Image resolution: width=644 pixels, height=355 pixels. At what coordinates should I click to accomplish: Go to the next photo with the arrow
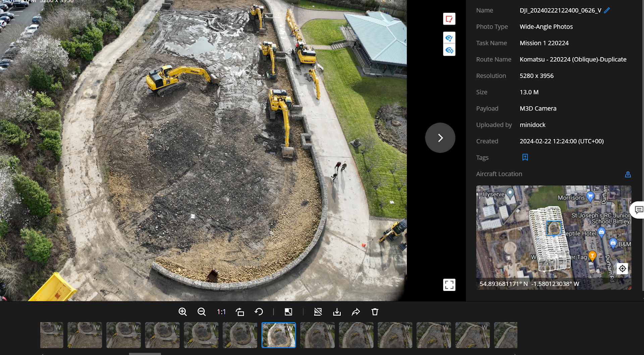coord(440,138)
